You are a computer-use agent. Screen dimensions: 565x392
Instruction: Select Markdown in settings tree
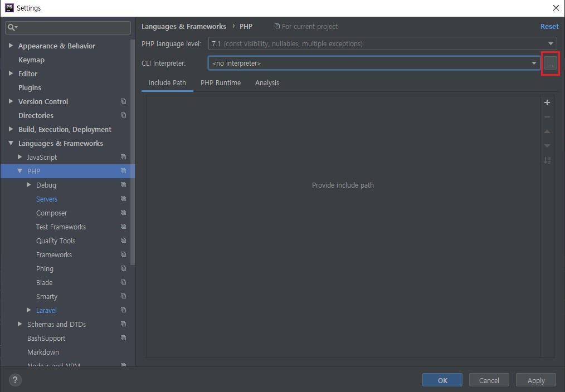tap(43, 352)
